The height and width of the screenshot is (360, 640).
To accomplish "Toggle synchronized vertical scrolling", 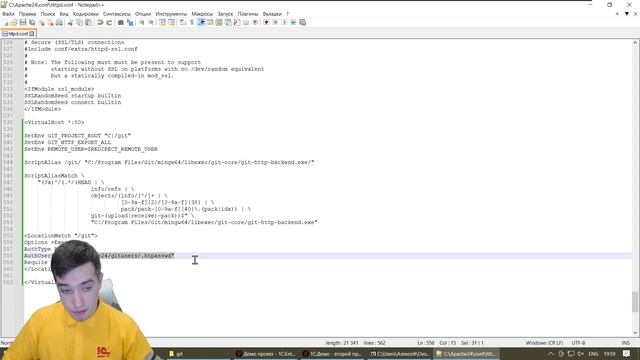I will [162, 22].
